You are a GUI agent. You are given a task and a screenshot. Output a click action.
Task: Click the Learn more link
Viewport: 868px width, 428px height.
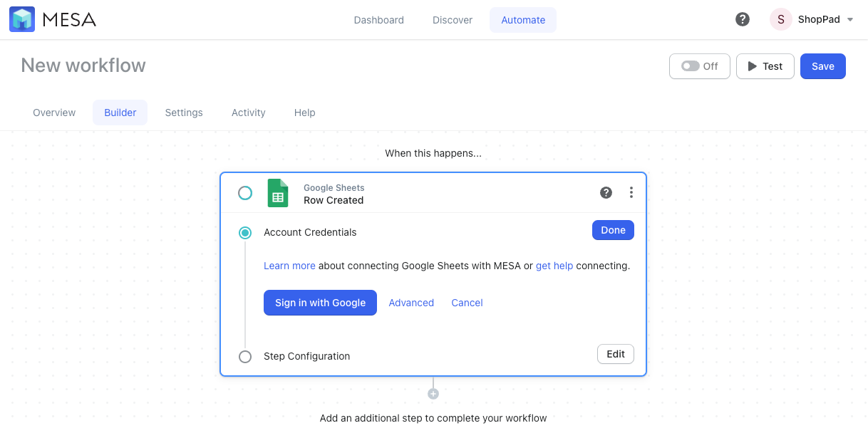(289, 265)
